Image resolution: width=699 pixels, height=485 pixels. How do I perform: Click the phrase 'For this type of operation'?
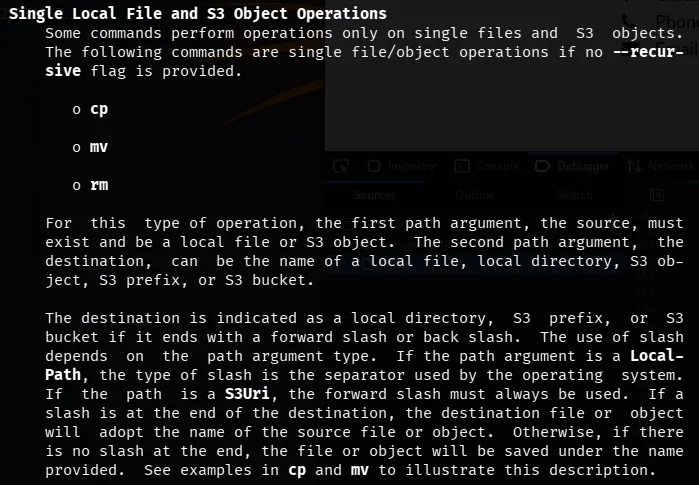click(171, 223)
